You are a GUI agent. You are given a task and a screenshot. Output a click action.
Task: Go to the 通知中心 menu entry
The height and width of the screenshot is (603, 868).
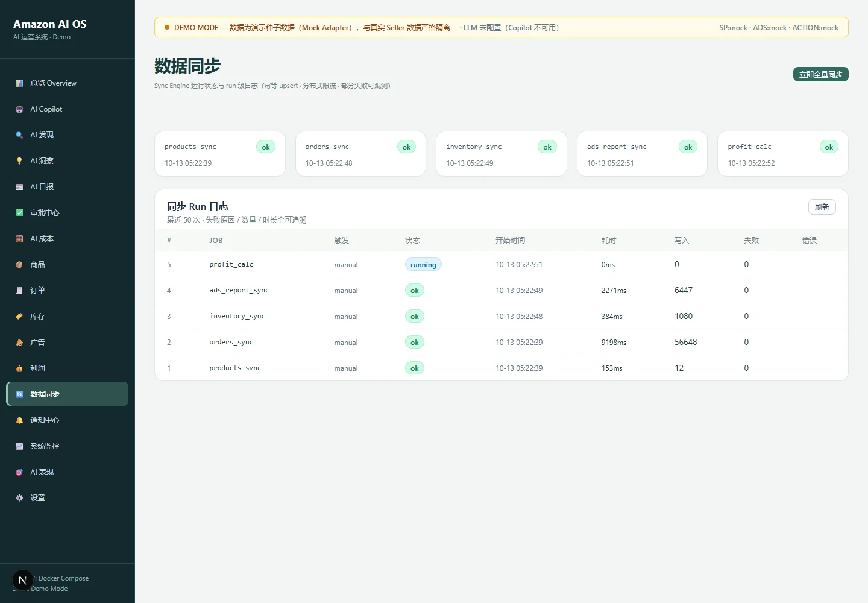68,420
